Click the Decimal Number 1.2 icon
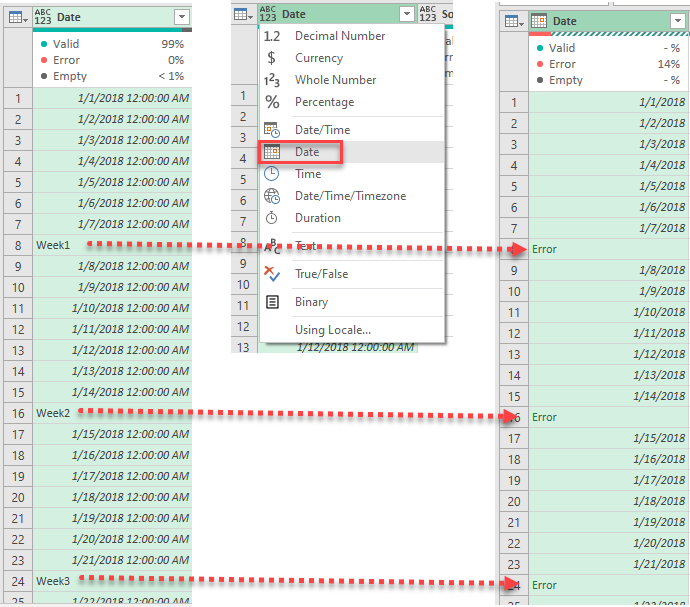 [x=271, y=36]
